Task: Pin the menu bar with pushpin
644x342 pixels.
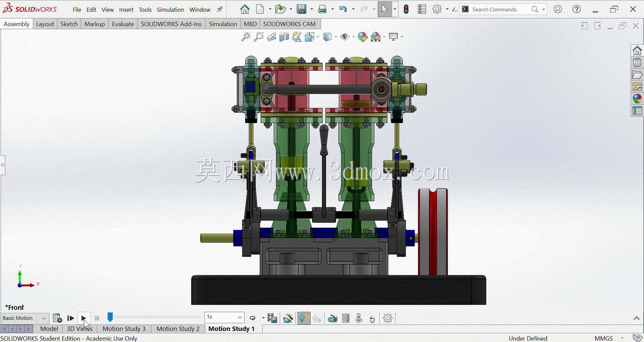Action: click(x=220, y=9)
